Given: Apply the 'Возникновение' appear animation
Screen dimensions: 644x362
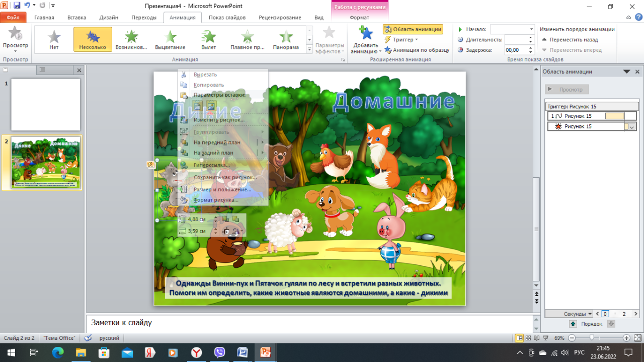Looking at the screenshot, I should [131, 39].
